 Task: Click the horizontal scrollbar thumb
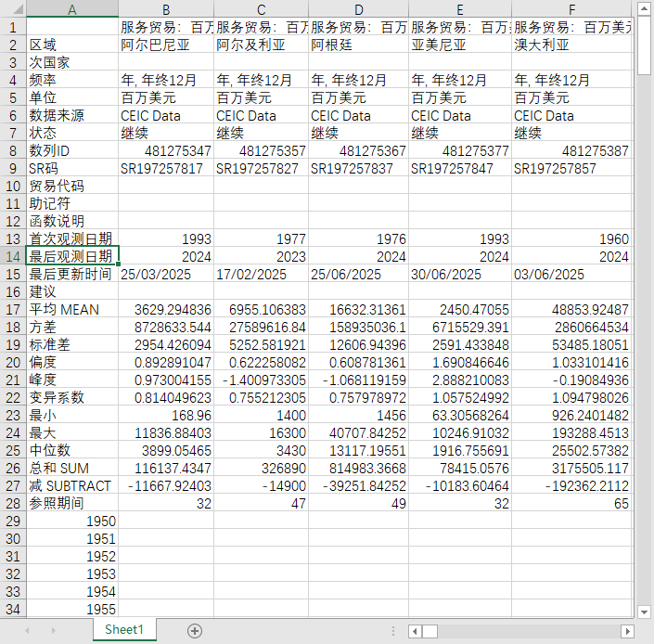pos(430,631)
